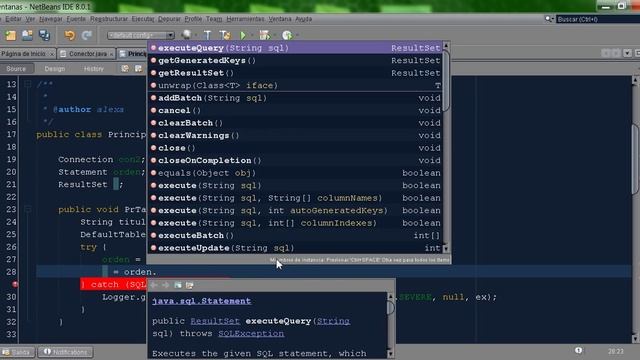Open the dropdown arrow beside the Run icon
The image size is (640, 360).
pos(252,36)
